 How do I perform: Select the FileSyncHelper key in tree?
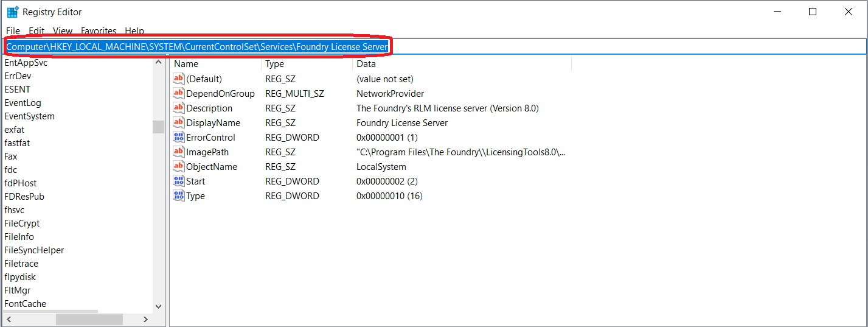[34, 250]
